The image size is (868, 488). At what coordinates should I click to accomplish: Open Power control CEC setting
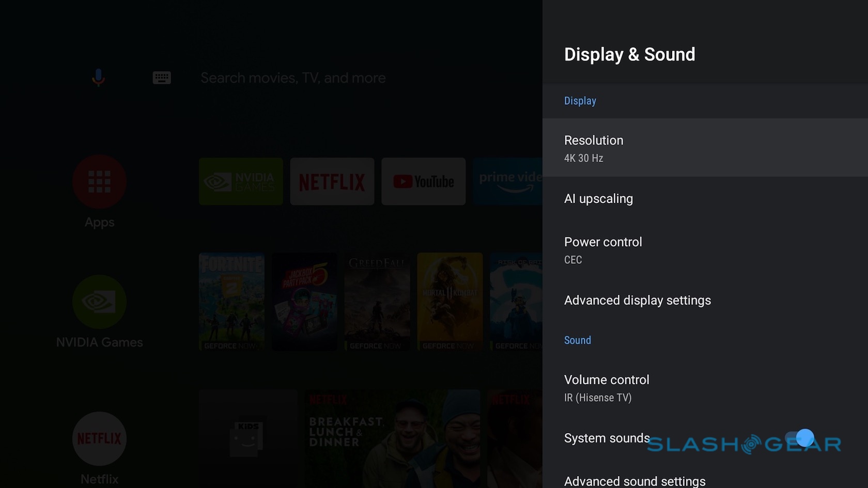(705, 250)
